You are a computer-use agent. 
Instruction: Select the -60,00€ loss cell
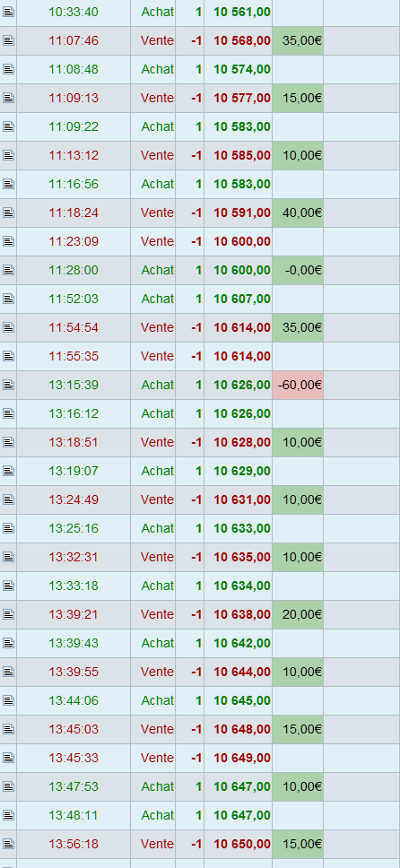tap(298, 385)
